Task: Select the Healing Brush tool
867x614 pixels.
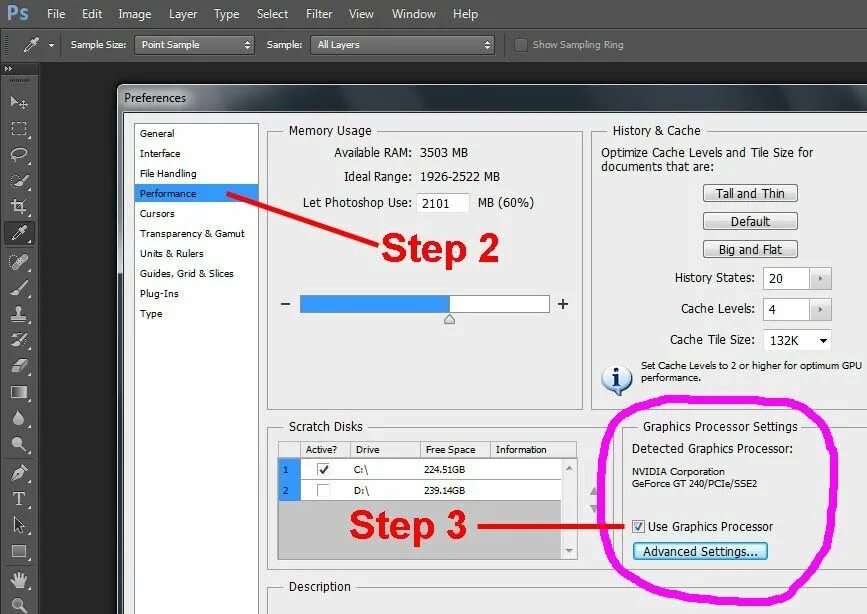Action: 19,262
